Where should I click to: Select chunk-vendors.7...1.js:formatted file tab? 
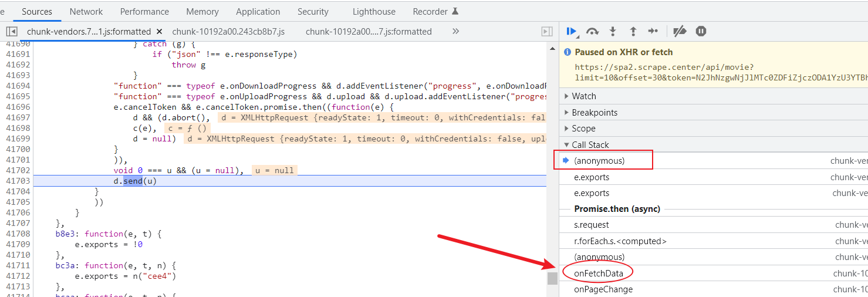coord(89,32)
